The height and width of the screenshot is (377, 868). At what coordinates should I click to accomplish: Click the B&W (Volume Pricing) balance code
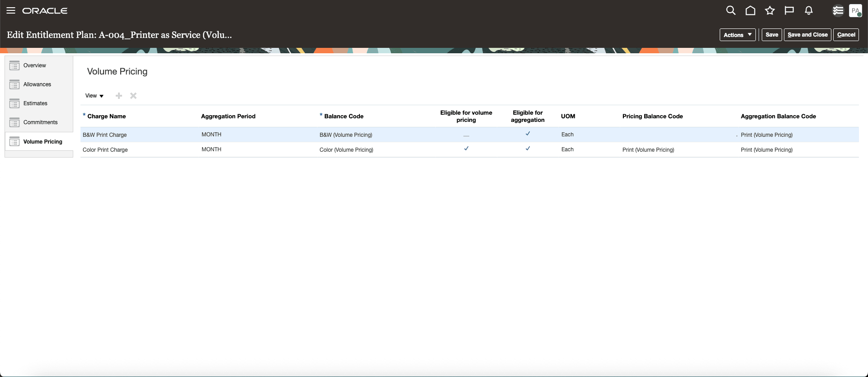[x=346, y=135]
